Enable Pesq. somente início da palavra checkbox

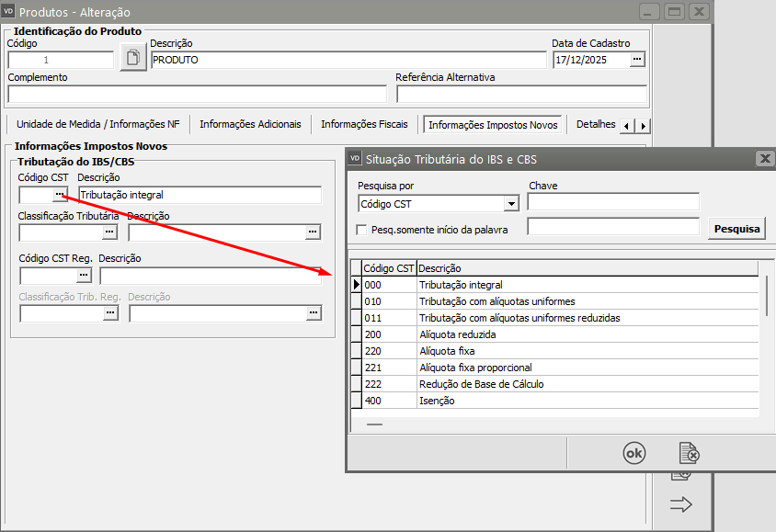[361, 229]
